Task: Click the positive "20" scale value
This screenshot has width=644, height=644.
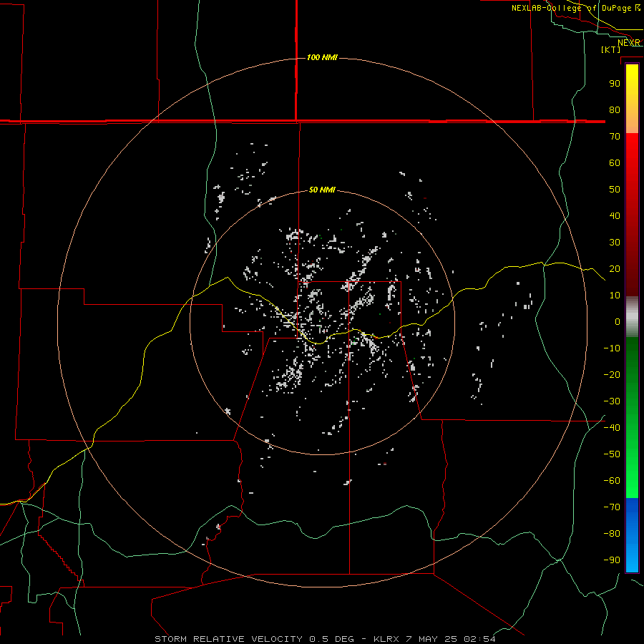Action: point(615,269)
